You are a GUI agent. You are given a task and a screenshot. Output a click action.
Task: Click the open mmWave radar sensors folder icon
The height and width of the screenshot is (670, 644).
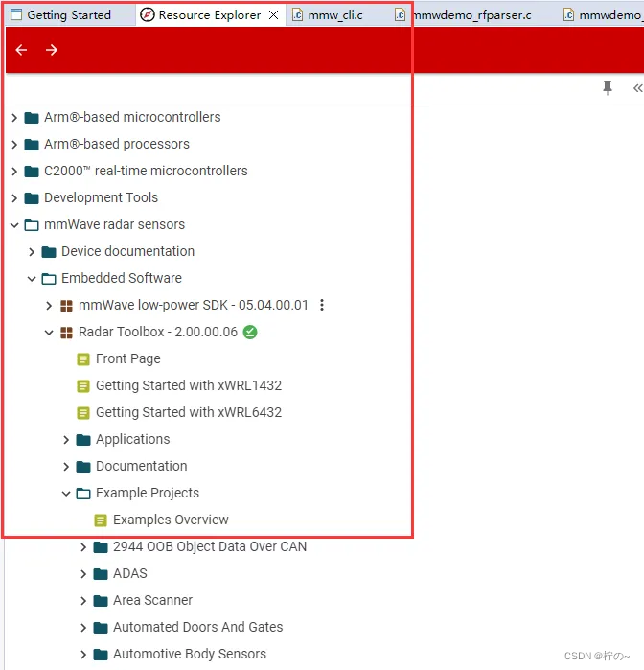(32, 225)
